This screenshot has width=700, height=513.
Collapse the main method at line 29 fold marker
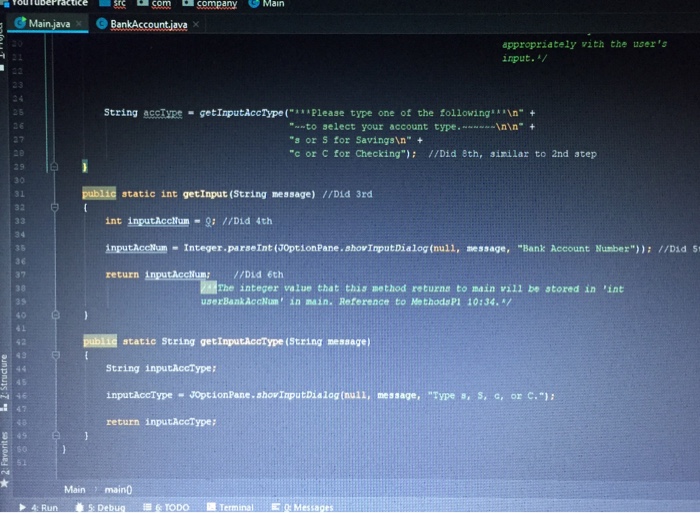[54, 167]
